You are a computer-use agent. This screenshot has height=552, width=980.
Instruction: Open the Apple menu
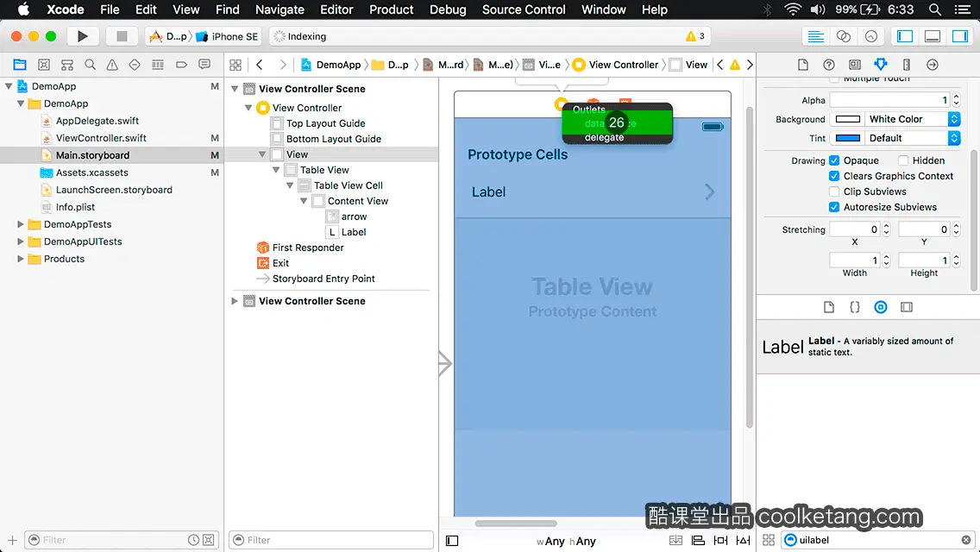coord(23,9)
